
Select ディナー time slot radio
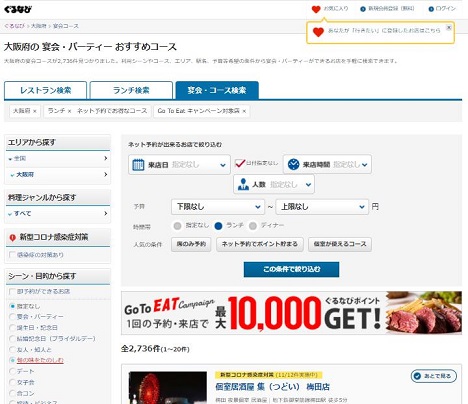point(253,226)
